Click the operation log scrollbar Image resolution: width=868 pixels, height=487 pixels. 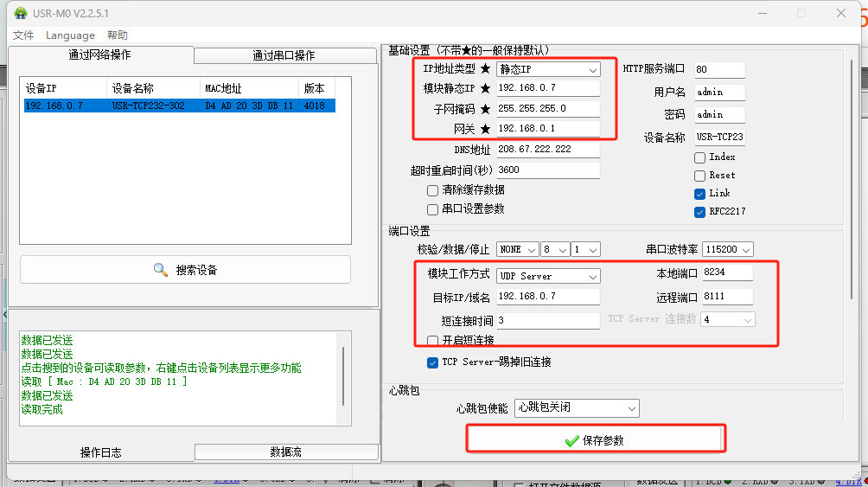[x=343, y=377]
